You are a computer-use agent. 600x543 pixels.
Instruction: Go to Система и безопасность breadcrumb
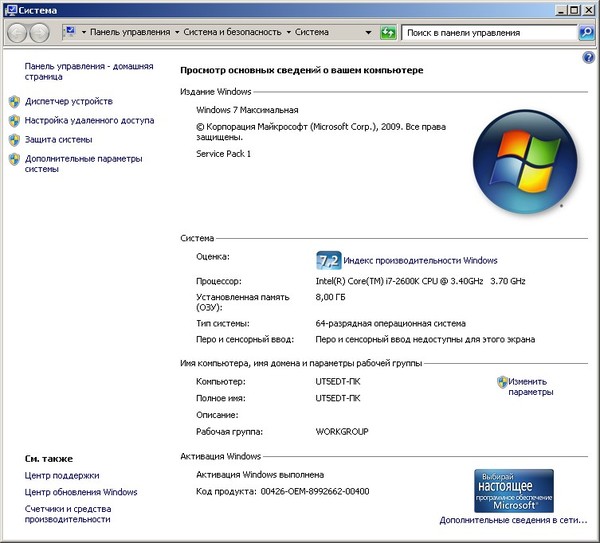click(x=232, y=32)
